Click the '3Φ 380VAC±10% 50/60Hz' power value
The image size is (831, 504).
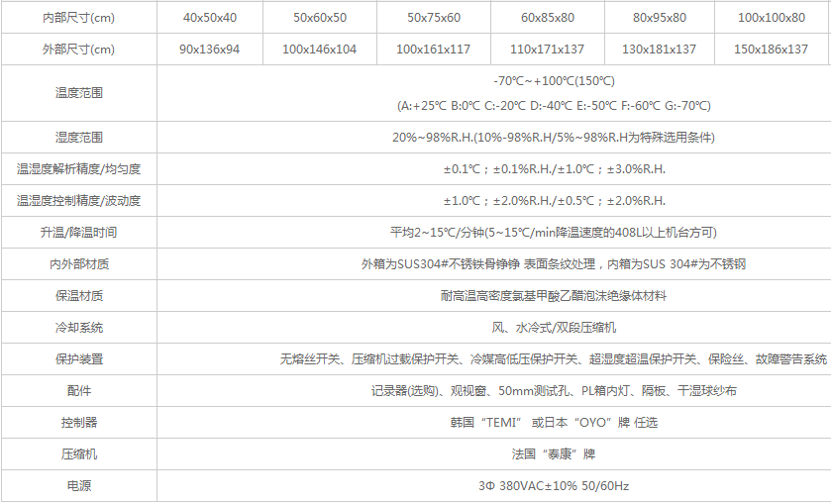(554, 486)
